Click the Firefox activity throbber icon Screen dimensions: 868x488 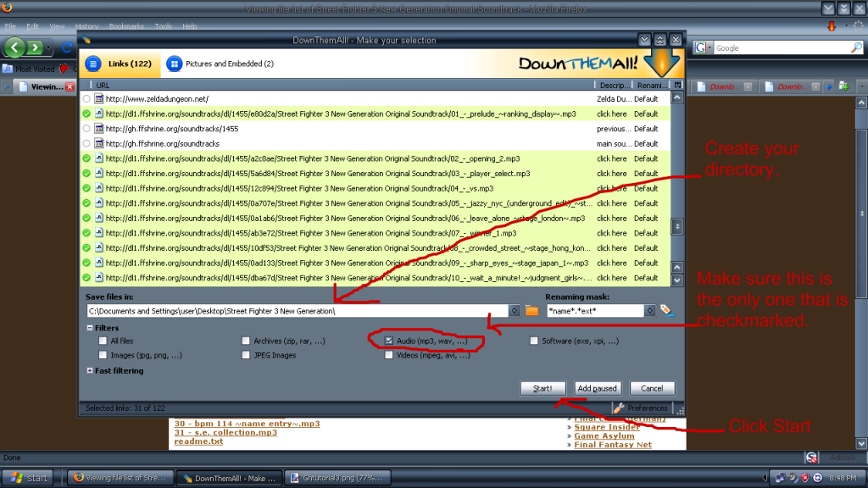(x=858, y=25)
